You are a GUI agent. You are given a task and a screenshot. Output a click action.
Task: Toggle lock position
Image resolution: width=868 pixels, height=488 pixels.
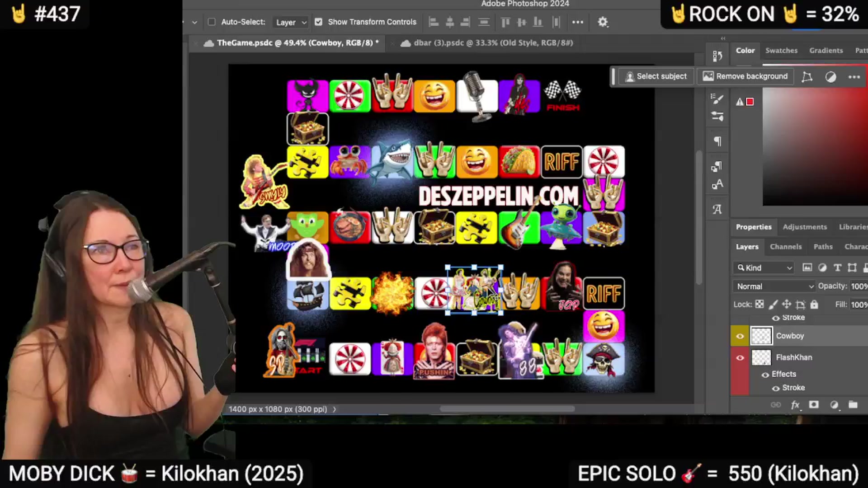pyautogui.click(x=787, y=304)
